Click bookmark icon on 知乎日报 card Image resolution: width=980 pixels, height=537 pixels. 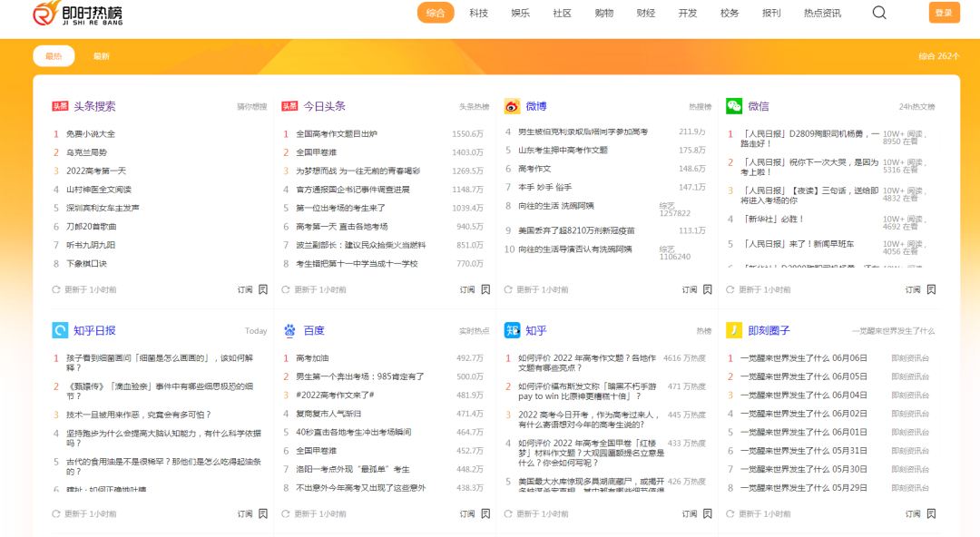point(263,514)
